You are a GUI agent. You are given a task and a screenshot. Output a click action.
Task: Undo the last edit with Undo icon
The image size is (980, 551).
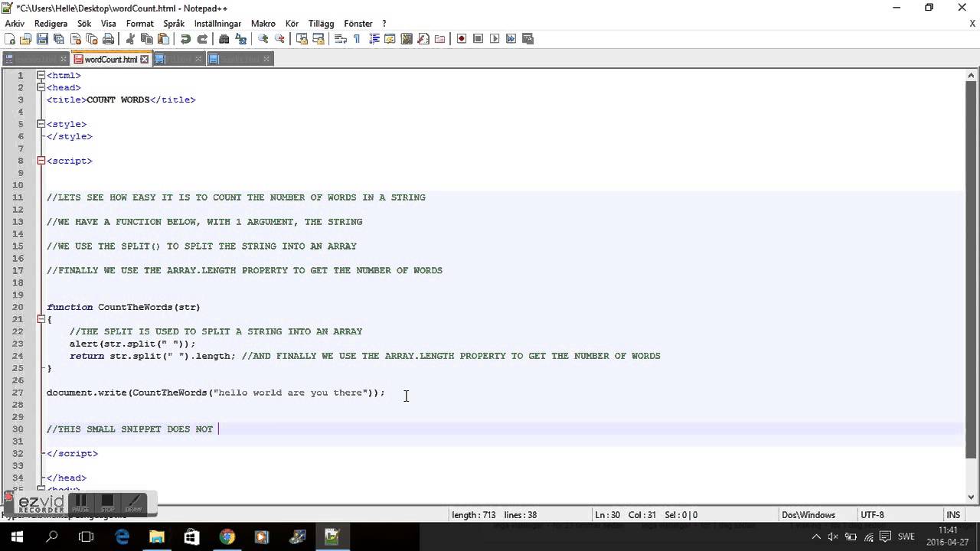pyautogui.click(x=185, y=39)
